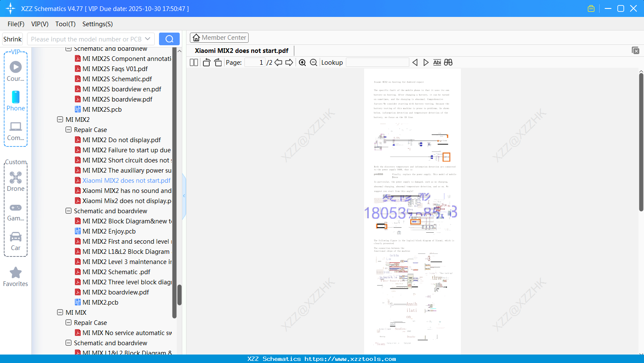Zoom out of the PDF
The height and width of the screenshot is (363, 644).
[313, 63]
